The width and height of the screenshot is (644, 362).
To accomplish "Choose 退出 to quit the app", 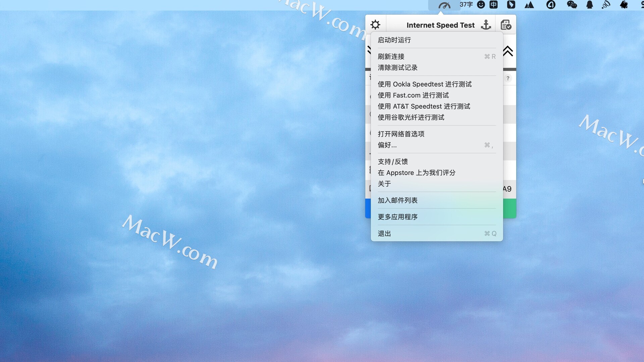I will [x=437, y=234].
